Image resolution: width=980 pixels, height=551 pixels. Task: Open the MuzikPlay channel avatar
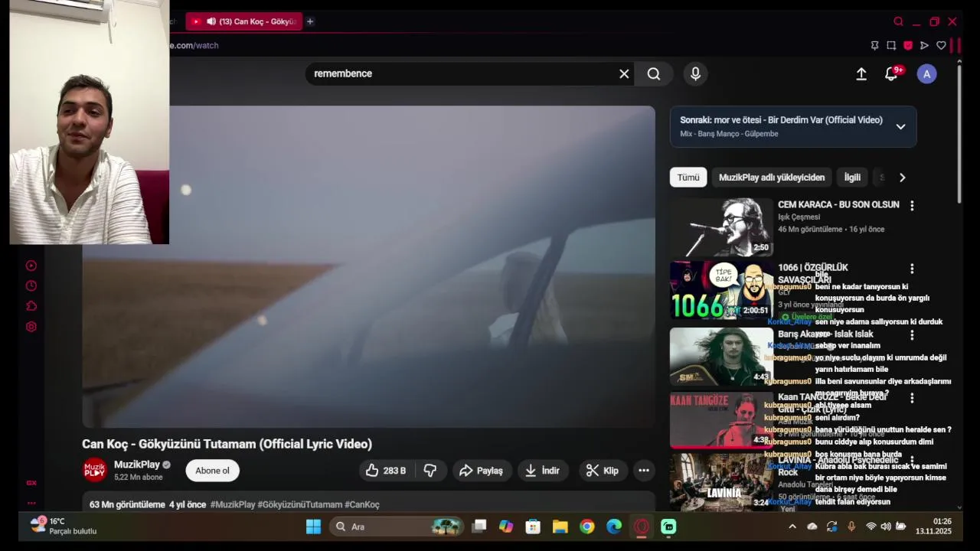coord(95,470)
